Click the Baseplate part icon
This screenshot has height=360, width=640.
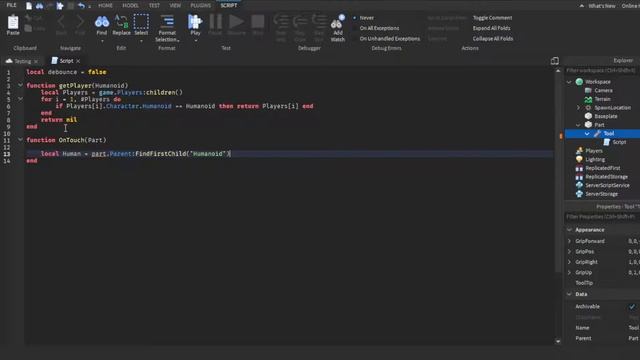pyautogui.click(x=588, y=116)
